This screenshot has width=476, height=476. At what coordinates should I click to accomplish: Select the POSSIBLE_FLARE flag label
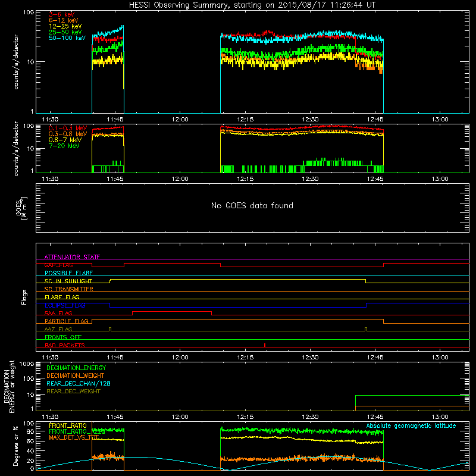tap(68, 273)
